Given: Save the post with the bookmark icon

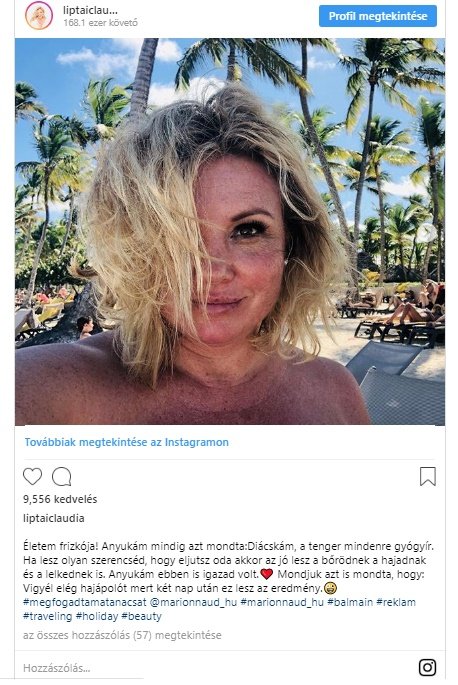Looking at the screenshot, I should [x=427, y=476].
